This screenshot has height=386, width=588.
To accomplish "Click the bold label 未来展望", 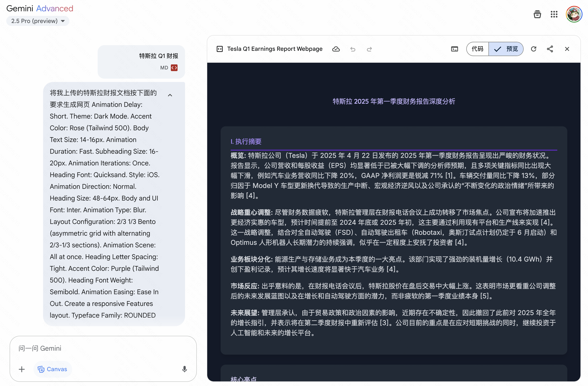I will [x=245, y=313].
